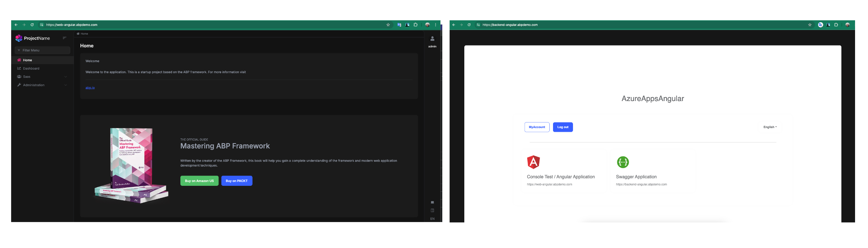Open the Extensions puzzle menu in the right browser
Image resolution: width=868 pixels, height=248 pixels.
[x=836, y=25]
